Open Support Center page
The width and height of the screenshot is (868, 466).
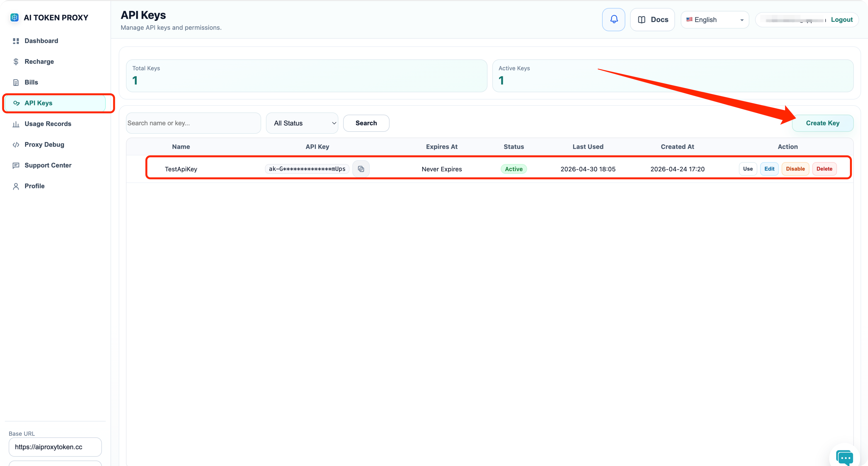[x=55, y=165]
